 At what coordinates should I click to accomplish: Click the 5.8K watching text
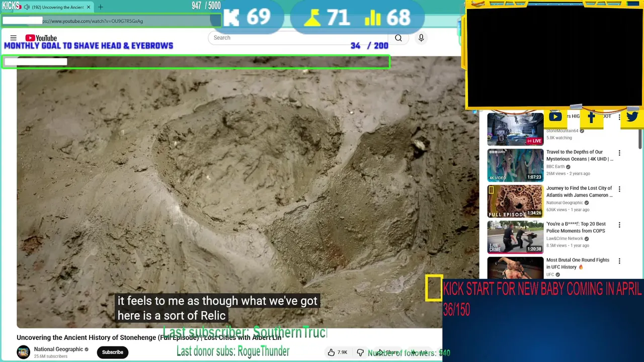pos(559,138)
